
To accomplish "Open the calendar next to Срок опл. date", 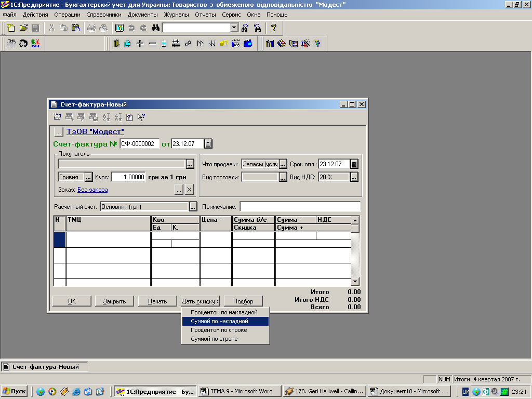I will [354, 164].
